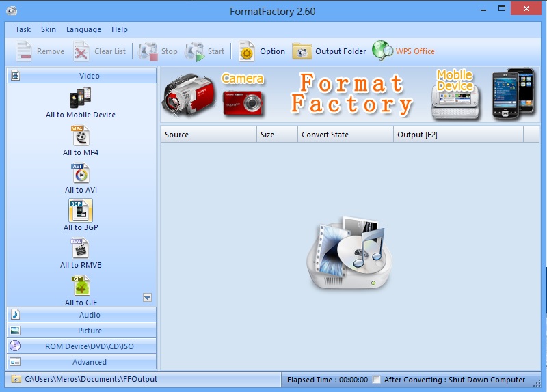Click the Clear List button
The width and height of the screenshot is (547, 392).
coord(100,51)
